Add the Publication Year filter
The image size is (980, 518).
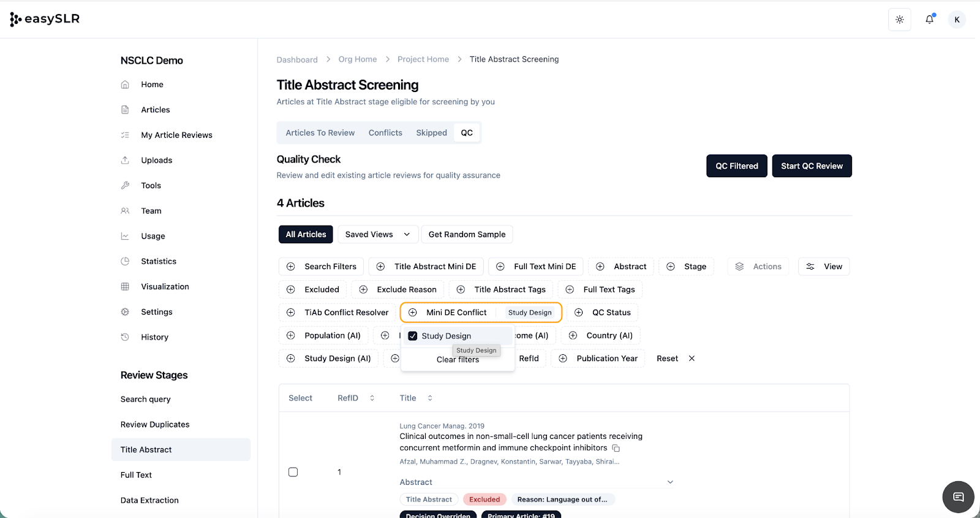pos(597,359)
